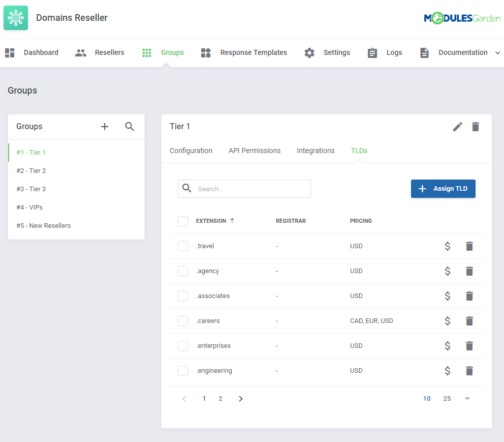
Task: Switch to the Configuration tab
Action: pos(191,151)
